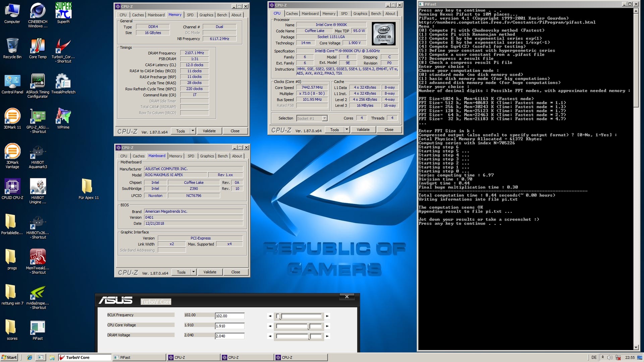Launch nvidiaInspector shortcut
Screen dimensions: 644x362
pos(38,297)
